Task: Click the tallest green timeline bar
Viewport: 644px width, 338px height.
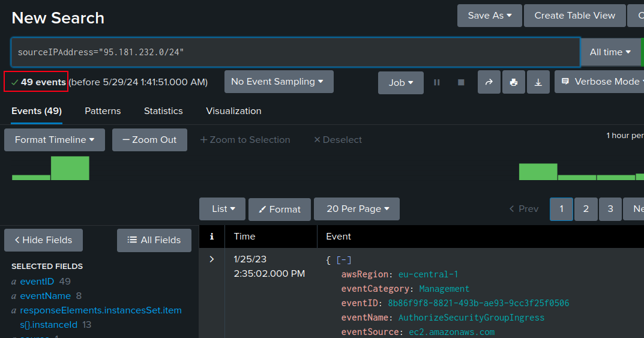Action: [x=70, y=168]
